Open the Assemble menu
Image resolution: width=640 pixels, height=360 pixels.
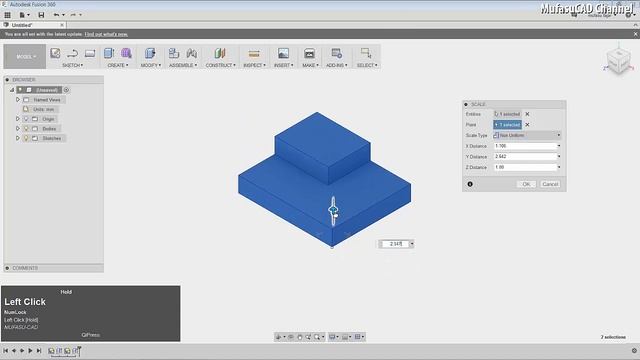(183, 65)
